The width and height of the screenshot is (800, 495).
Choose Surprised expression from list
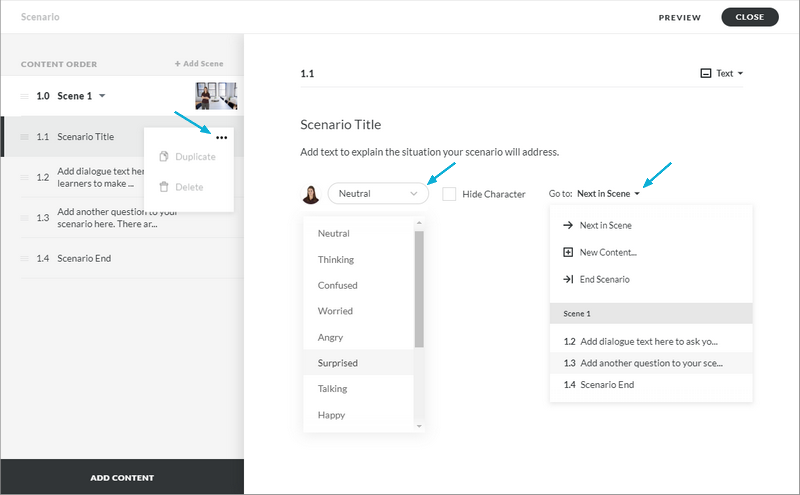click(x=359, y=363)
